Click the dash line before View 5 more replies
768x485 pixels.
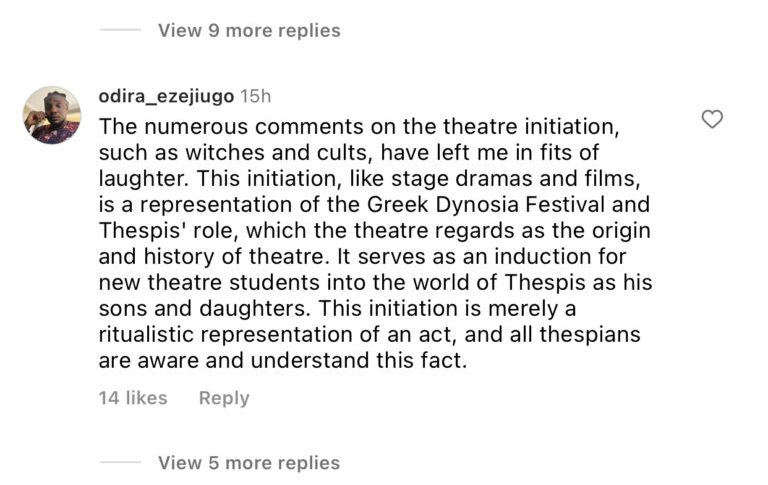click(x=120, y=463)
